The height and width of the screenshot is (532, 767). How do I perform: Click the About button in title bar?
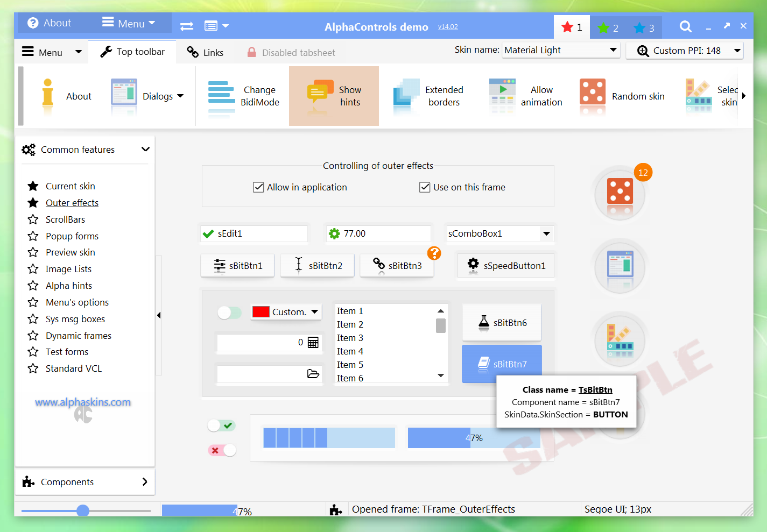coord(50,23)
